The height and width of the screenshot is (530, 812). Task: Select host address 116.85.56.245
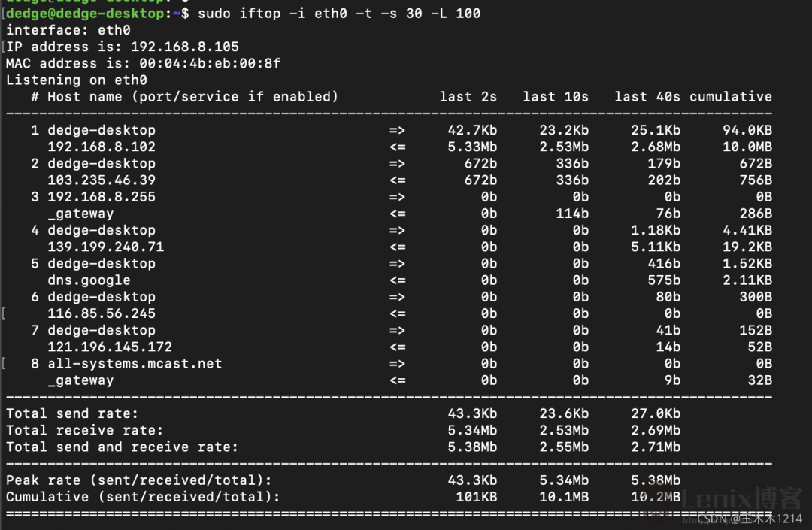101,313
